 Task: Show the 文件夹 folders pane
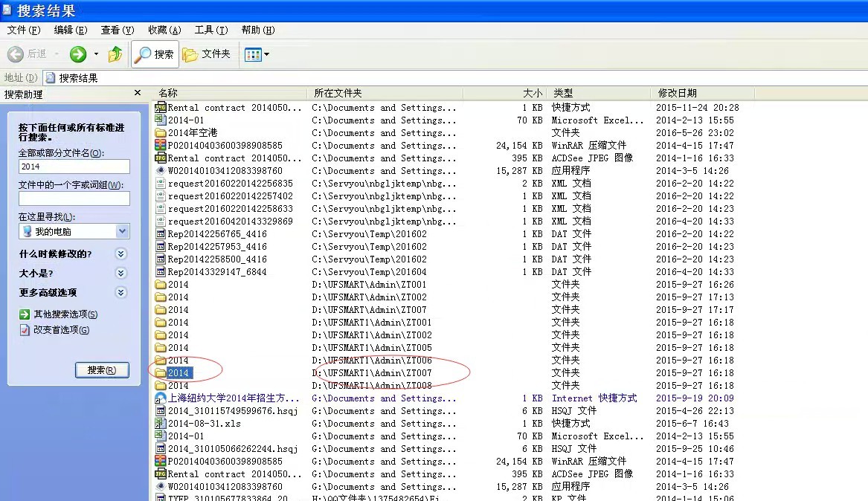pyautogui.click(x=207, y=54)
